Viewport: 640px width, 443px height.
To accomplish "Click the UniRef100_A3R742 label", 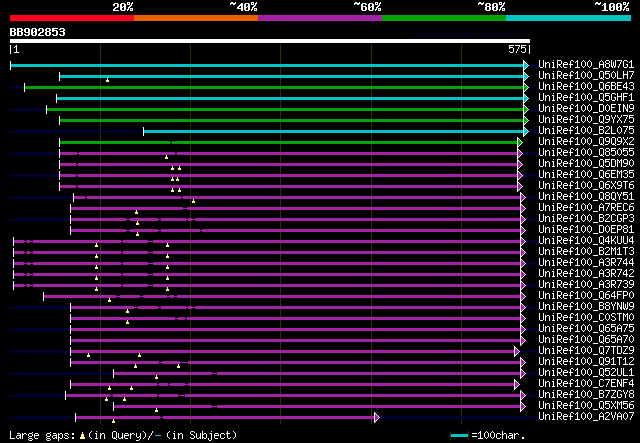I will pos(586,274).
